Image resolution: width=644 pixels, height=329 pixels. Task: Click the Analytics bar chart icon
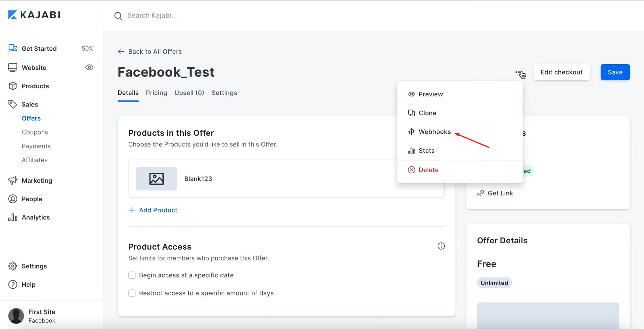(x=13, y=217)
